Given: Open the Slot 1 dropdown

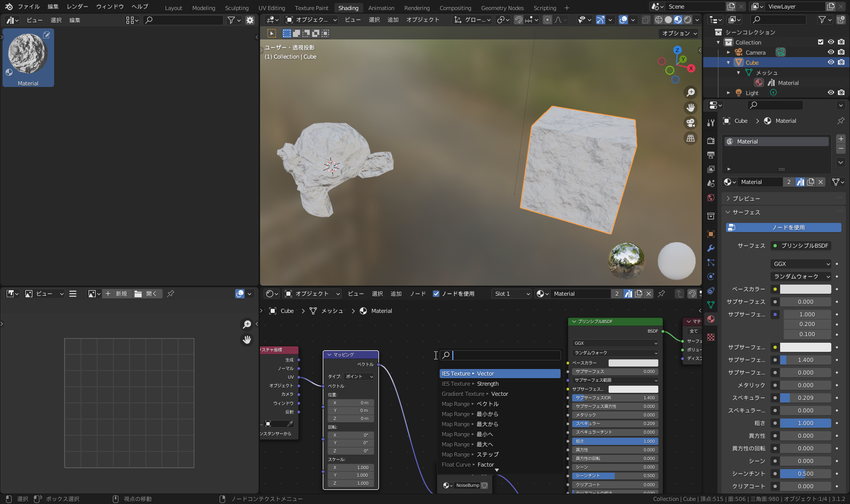Looking at the screenshot, I should coord(512,294).
